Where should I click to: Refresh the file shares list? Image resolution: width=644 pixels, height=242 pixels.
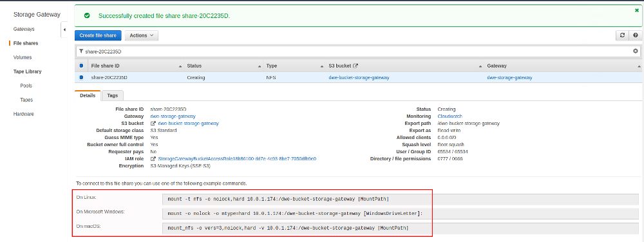pos(622,35)
